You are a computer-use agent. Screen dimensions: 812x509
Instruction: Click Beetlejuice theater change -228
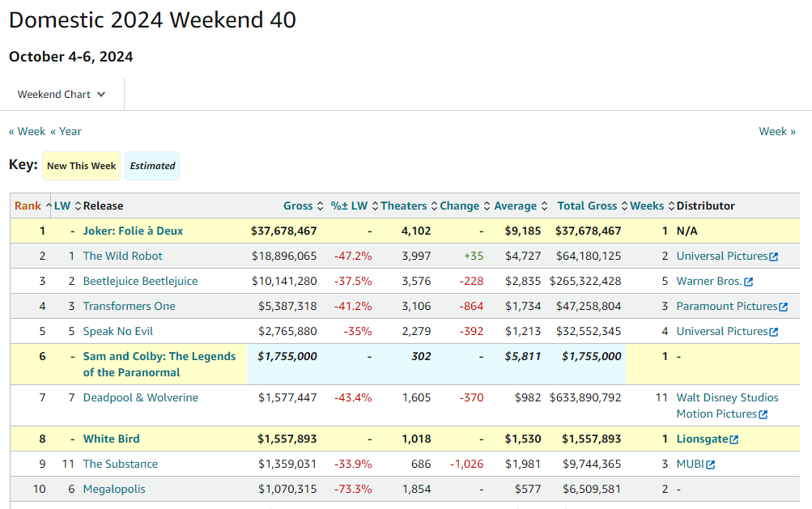(x=471, y=281)
